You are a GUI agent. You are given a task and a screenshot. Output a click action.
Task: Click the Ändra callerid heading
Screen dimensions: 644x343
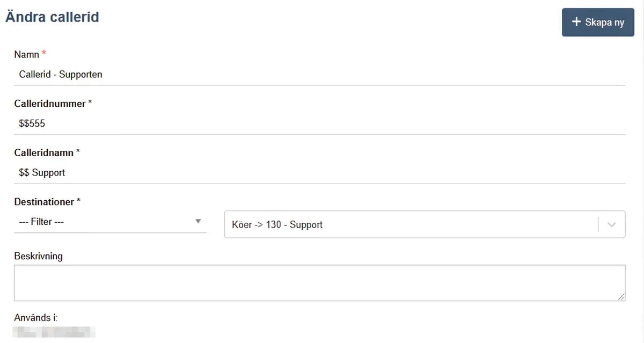(52, 17)
